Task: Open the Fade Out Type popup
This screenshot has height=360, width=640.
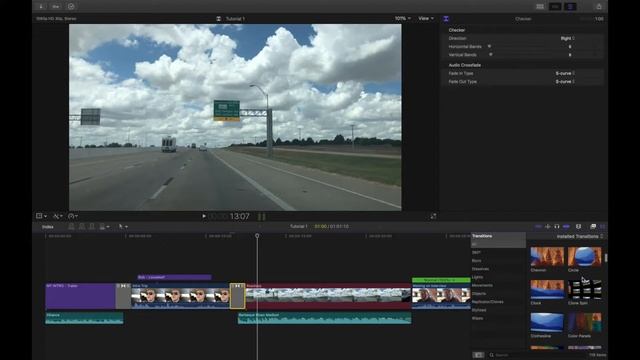Action: coord(565,82)
